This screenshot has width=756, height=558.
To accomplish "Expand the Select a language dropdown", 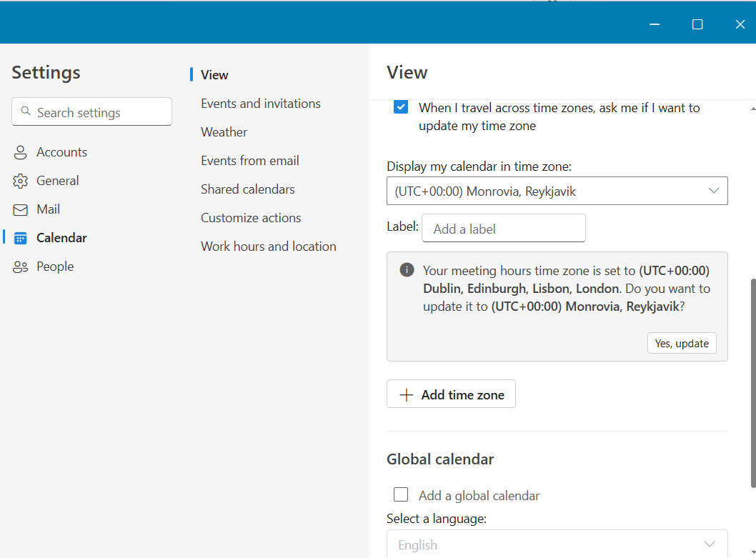I will [557, 544].
